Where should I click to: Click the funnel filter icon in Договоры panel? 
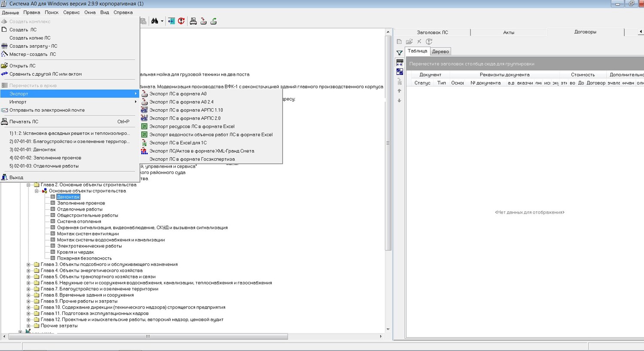click(400, 53)
